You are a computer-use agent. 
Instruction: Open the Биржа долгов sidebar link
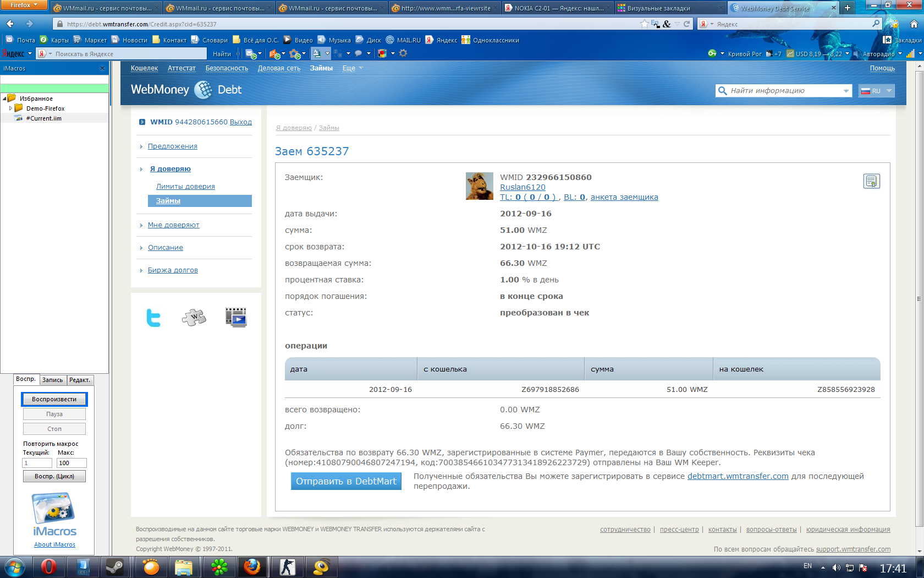tap(173, 270)
